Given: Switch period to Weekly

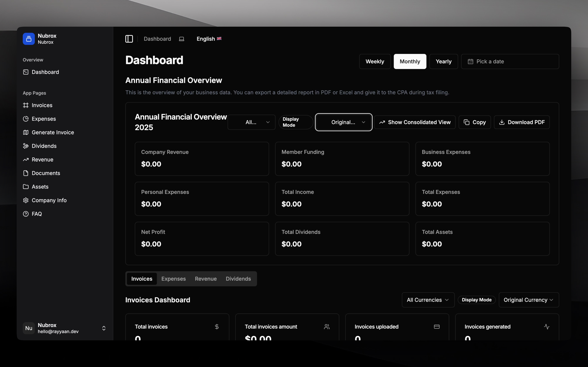Looking at the screenshot, I should 375,61.
